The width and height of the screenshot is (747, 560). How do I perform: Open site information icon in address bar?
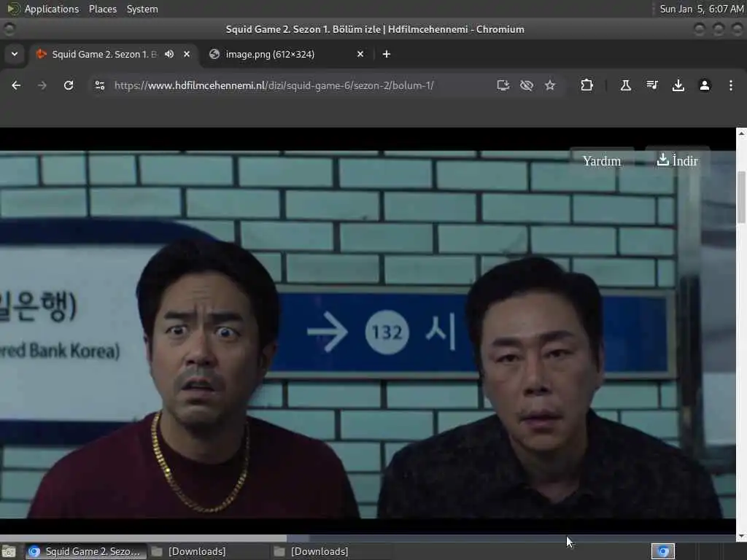pos(99,85)
